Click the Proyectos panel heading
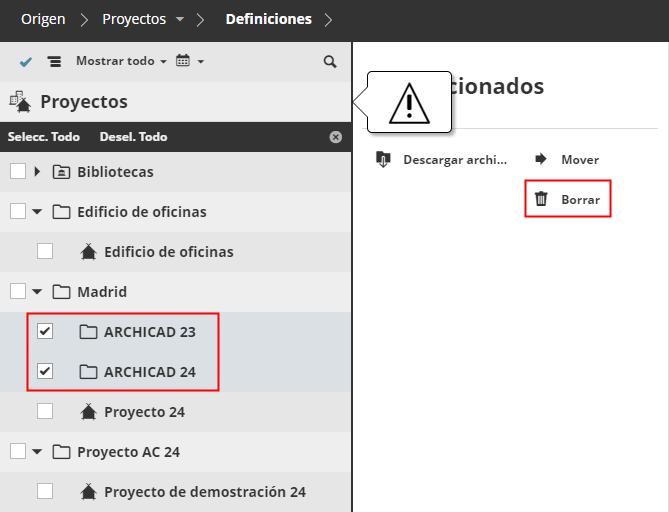The height and width of the screenshot is (512, 669). (x=84, y=102)
